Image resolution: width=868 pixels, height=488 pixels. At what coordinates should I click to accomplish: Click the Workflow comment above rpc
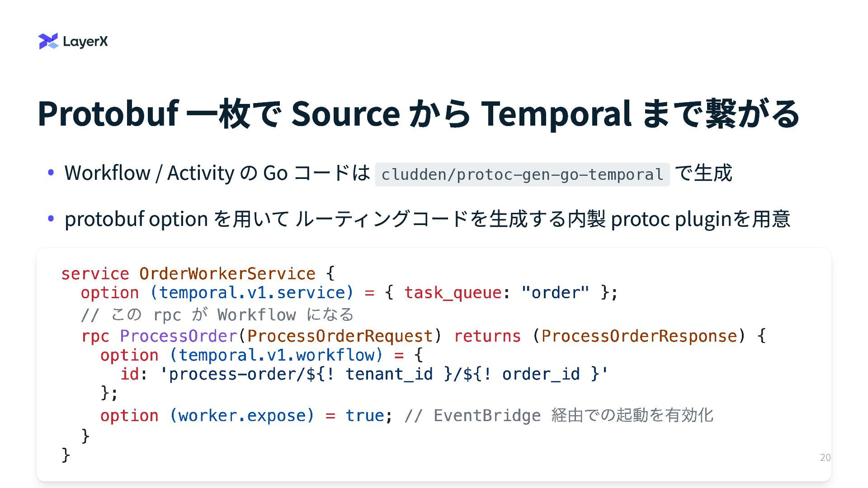(217, 314)
